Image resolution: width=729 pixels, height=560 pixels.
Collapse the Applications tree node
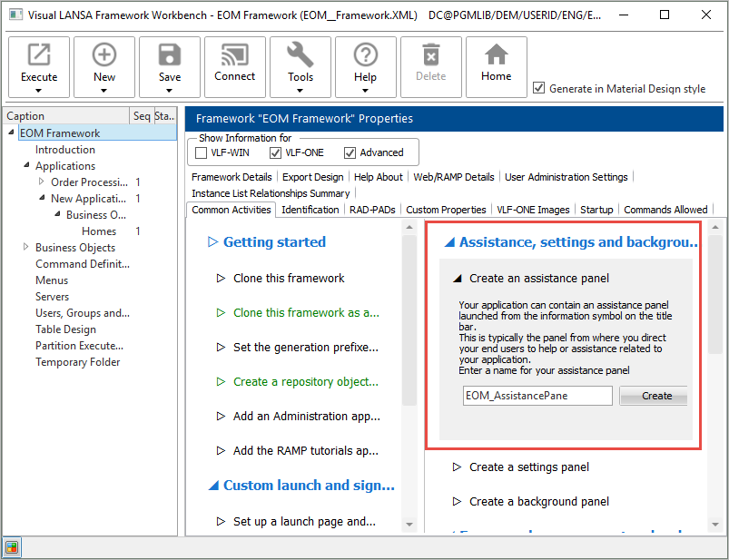(x=26, y=165)
